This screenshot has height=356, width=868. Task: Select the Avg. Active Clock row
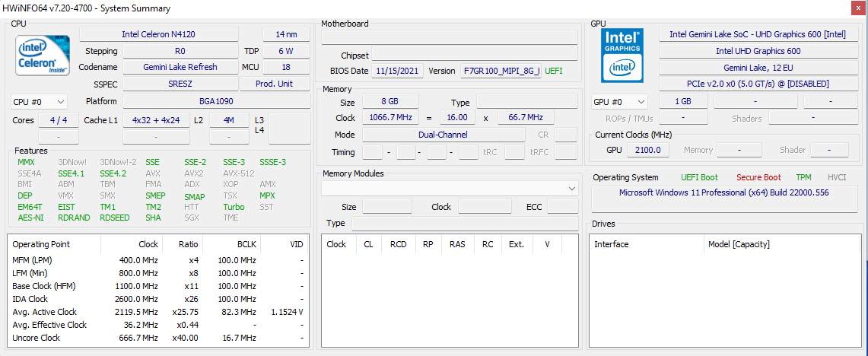157,312
